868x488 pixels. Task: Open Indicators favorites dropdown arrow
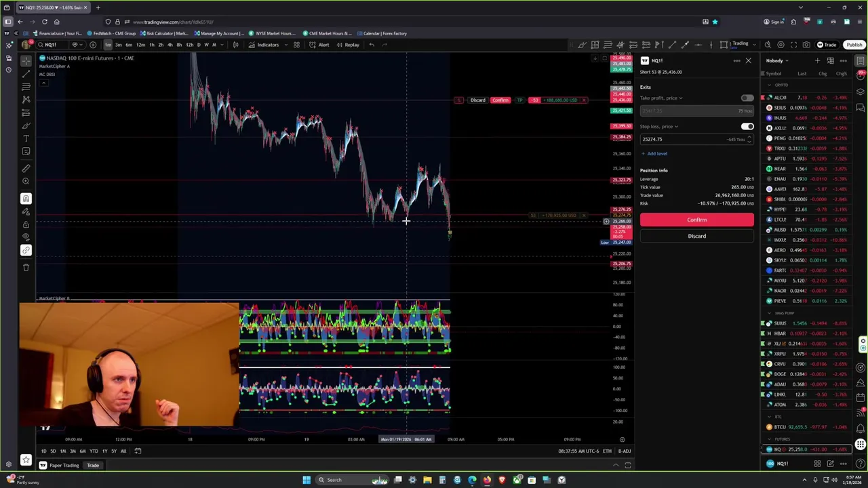(285, 45)
